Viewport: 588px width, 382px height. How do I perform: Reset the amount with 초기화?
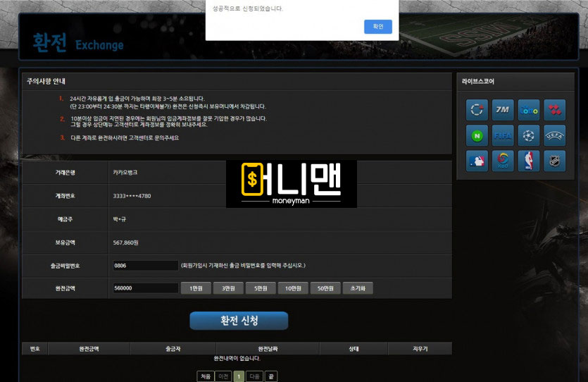coord(358,288)
